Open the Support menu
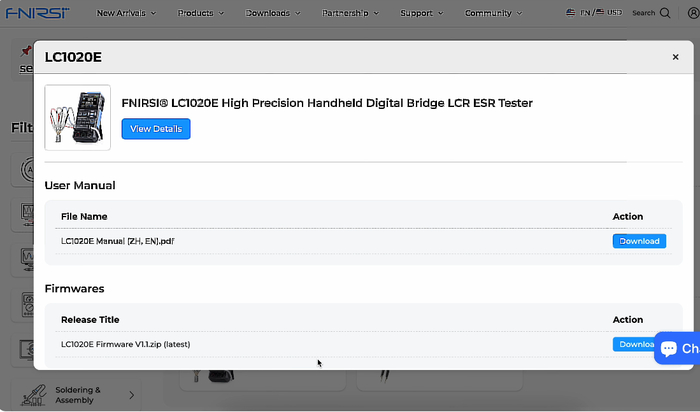The width and height of the screenshot is (700, 412). (421, 14)
